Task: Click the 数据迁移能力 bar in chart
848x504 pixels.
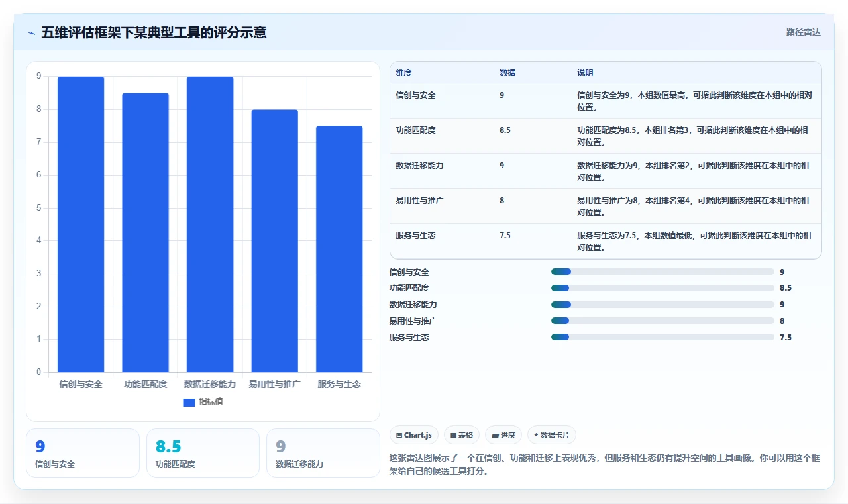Action: click(210, 225)
